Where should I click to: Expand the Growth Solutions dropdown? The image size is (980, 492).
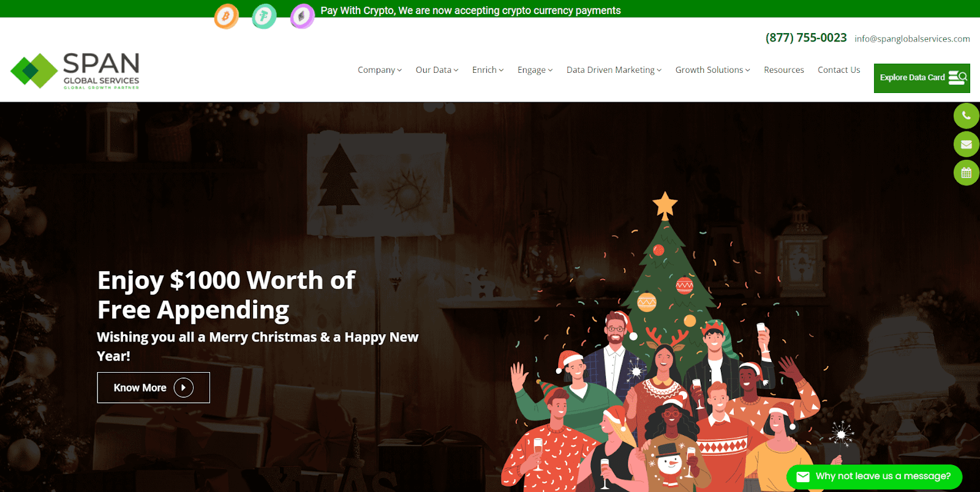(712, 70)
